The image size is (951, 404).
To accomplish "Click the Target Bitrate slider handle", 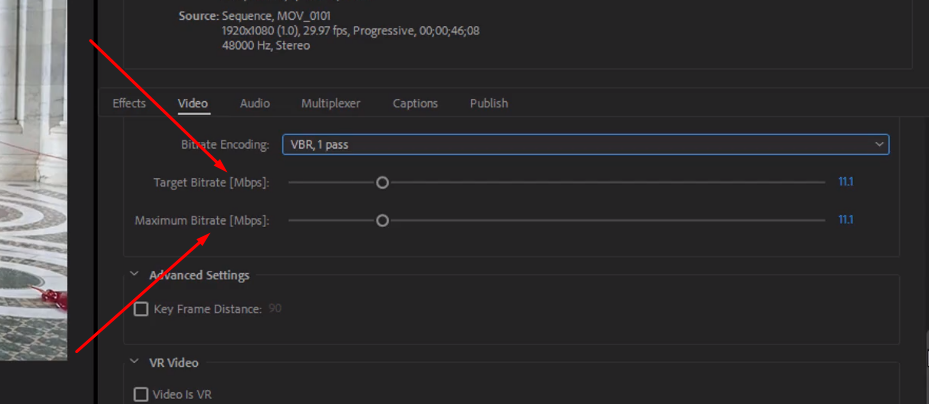I will [382, 183].
